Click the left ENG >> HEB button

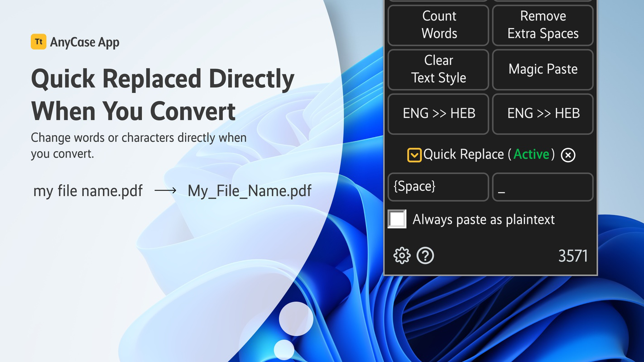point(438,114)
